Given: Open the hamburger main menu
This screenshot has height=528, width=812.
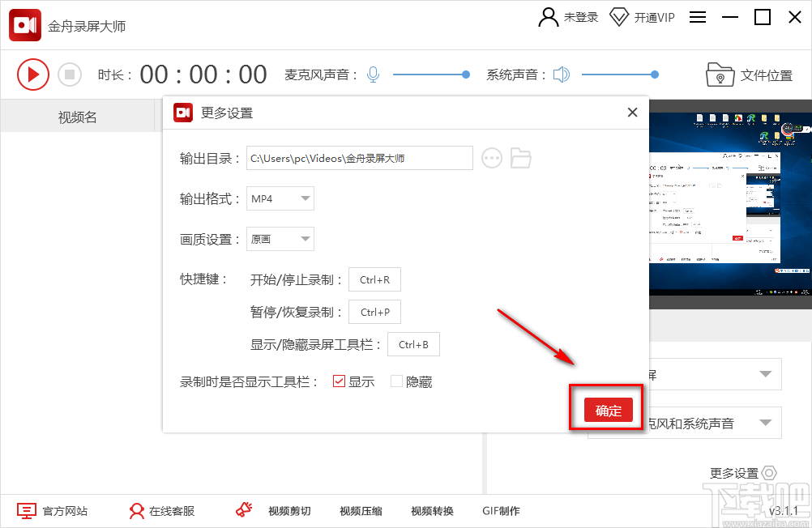Looking at the screenshot, I should pos(698,17).
